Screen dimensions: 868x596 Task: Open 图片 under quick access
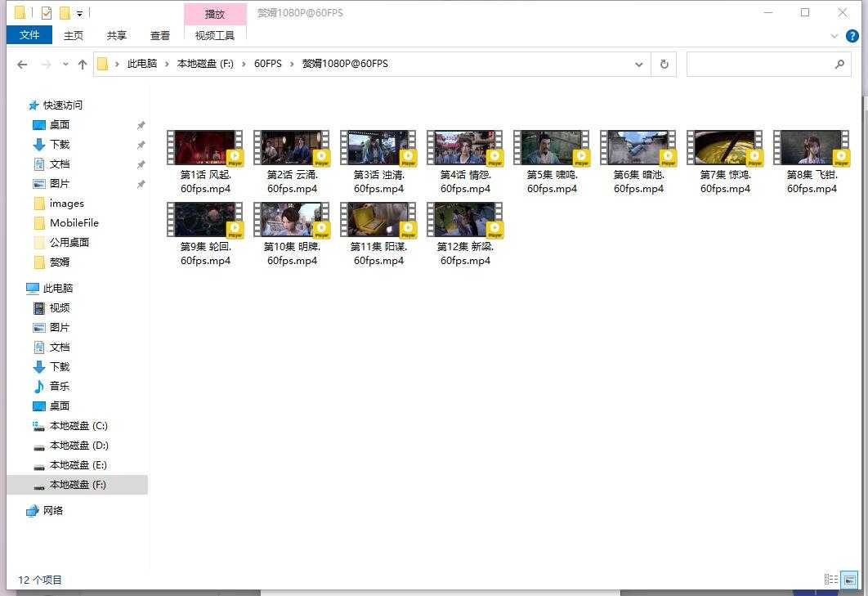click(x=59, y=184)
